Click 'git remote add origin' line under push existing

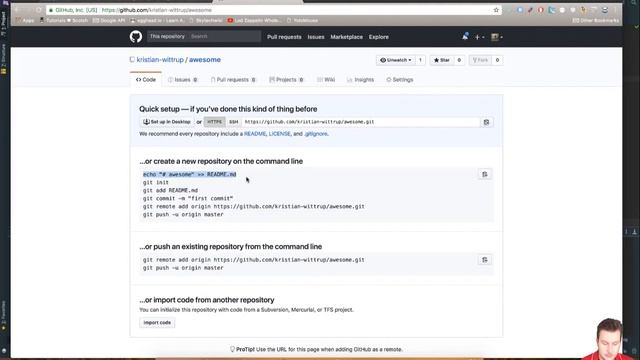[253, 260]
